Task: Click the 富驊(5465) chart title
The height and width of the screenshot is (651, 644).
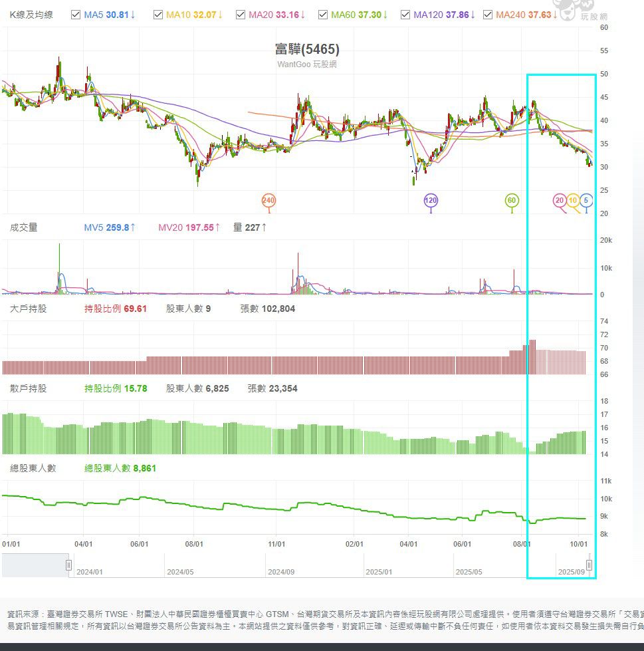Action: pyautogui.click(x=307, y=49)
